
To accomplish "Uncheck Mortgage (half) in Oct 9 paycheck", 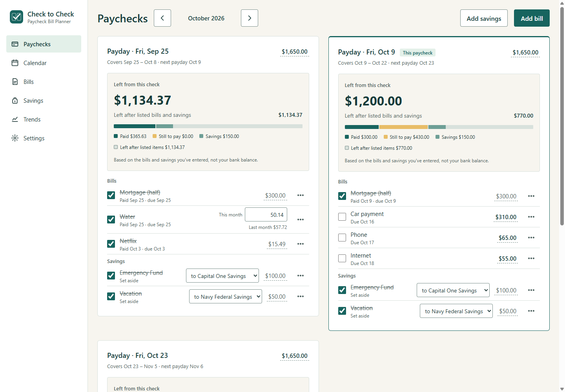I will click(342, 196).
